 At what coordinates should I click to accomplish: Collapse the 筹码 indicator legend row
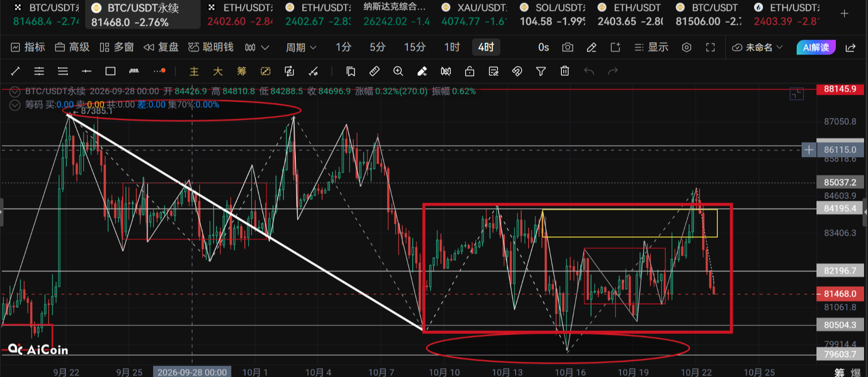(x=15, y=105)
